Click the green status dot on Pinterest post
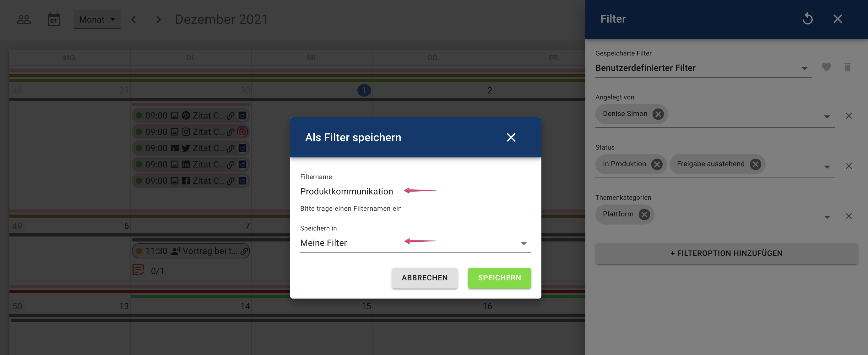 coord(138,116)
